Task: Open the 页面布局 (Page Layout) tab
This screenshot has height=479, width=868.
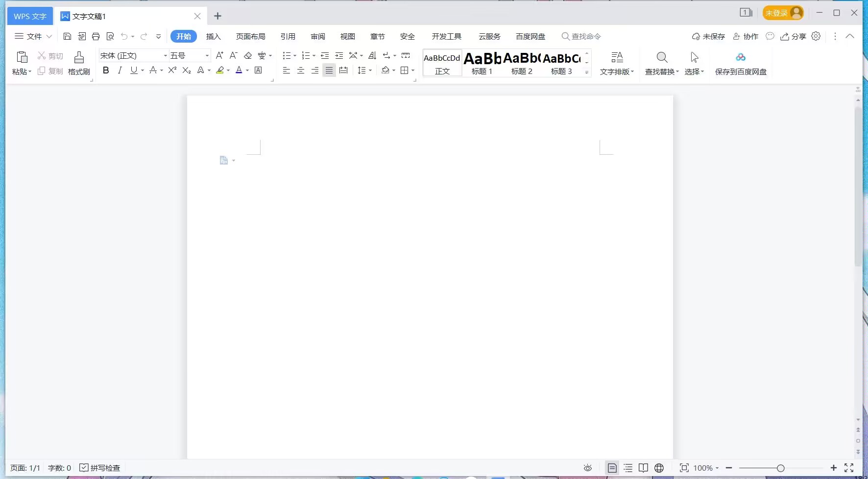Action: coord(250,37)
